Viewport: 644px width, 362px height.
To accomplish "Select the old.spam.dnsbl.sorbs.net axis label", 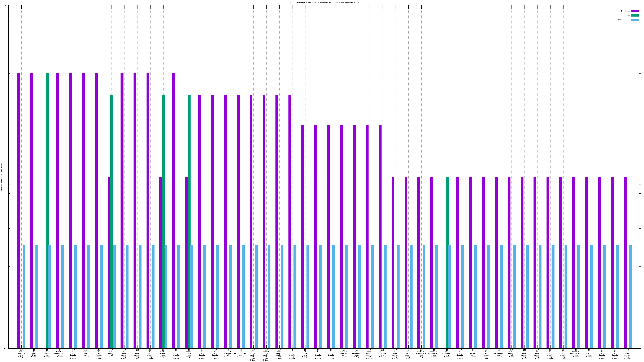I will (x=253, y=355).
